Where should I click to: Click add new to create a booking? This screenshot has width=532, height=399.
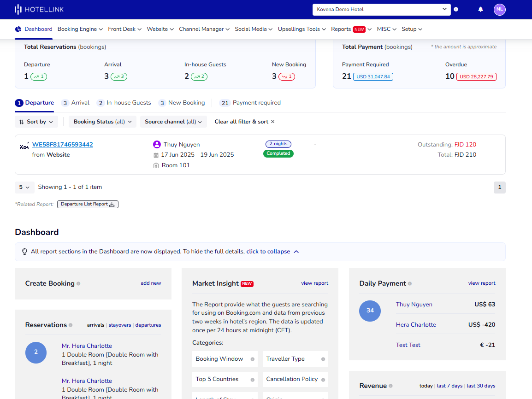click(x=151, y=283)
